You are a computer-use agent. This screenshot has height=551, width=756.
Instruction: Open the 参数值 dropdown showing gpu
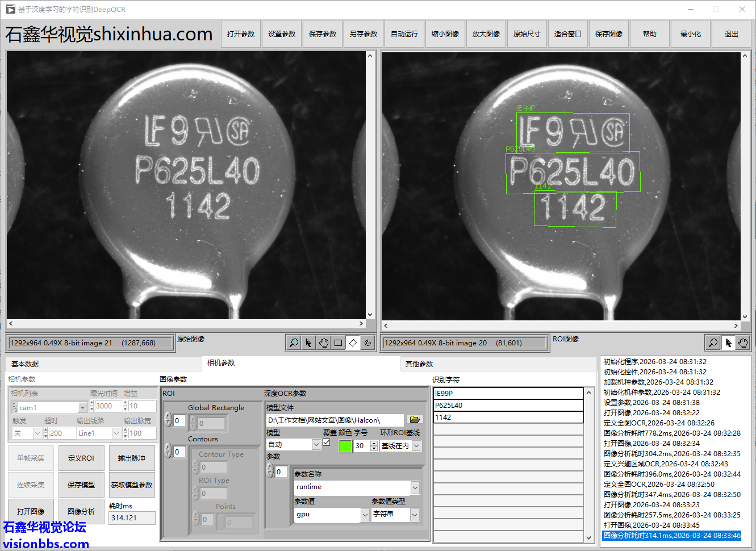tap(365, 515)
